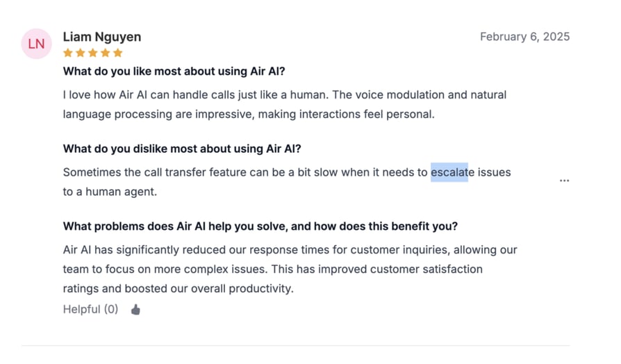
Task: Click the second rating star
Action: pos(81,53)
